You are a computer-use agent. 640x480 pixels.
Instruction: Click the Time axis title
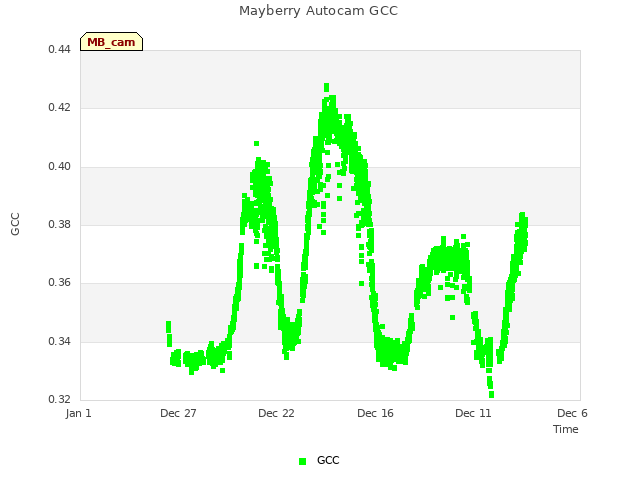pyautogui.click(x=566, y=429)
